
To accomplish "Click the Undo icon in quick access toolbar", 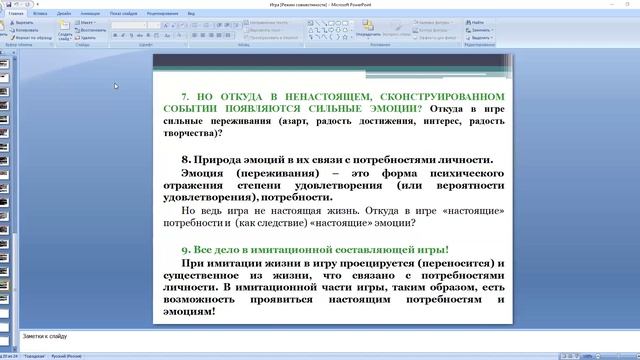I will point(17,4).
